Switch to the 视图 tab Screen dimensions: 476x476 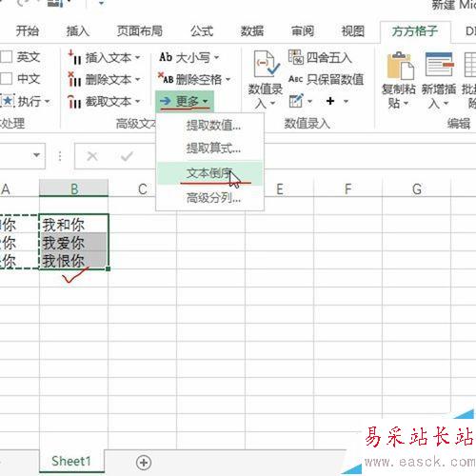coord(353,31)
